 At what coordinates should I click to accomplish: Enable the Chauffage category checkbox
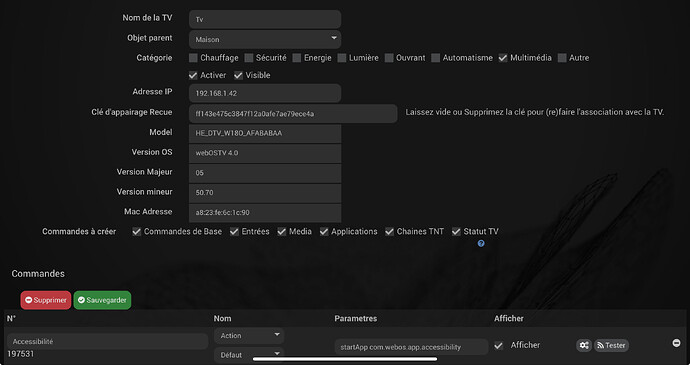point(193,58)
